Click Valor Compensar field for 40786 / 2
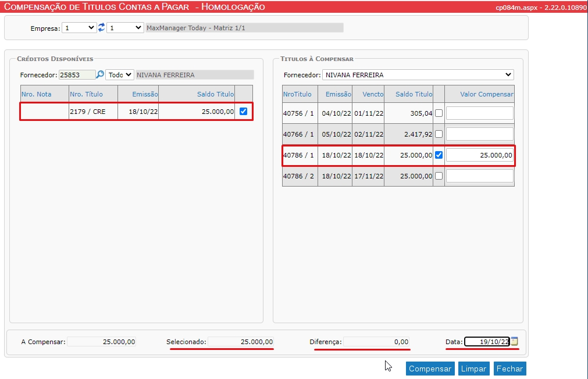The height and width of the screenshot is (379, 588). click(480, 176)
